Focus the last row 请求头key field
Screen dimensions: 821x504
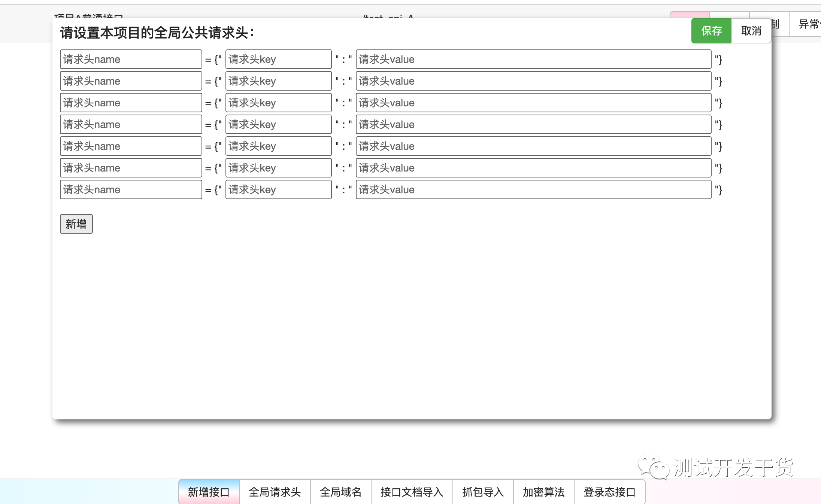point(279,189)
